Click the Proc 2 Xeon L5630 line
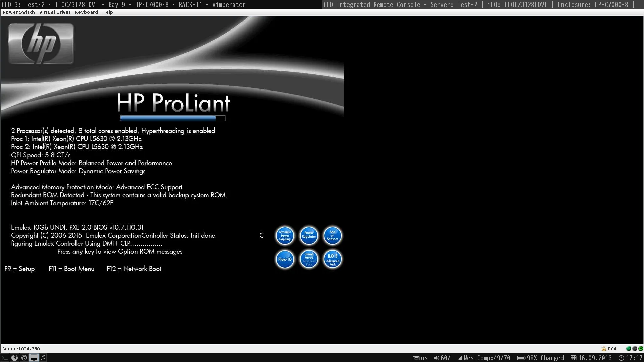This screenshot has height=362, width=644. click(77, 147)
